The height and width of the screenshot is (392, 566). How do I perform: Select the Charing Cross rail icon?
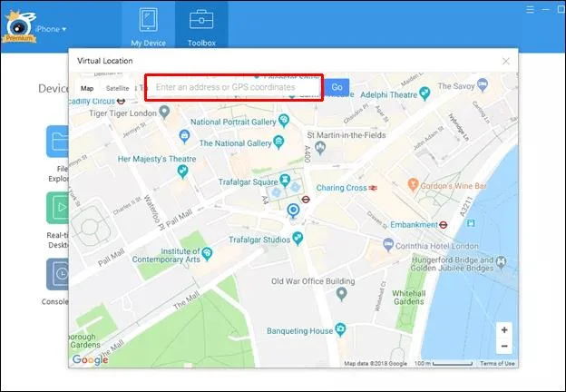tap(373, 188)
